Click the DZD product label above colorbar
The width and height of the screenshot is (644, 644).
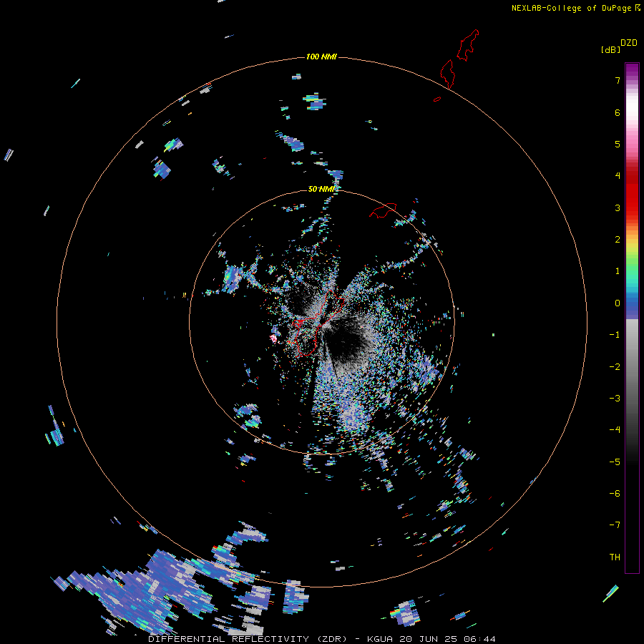click(x=629, y=43)
